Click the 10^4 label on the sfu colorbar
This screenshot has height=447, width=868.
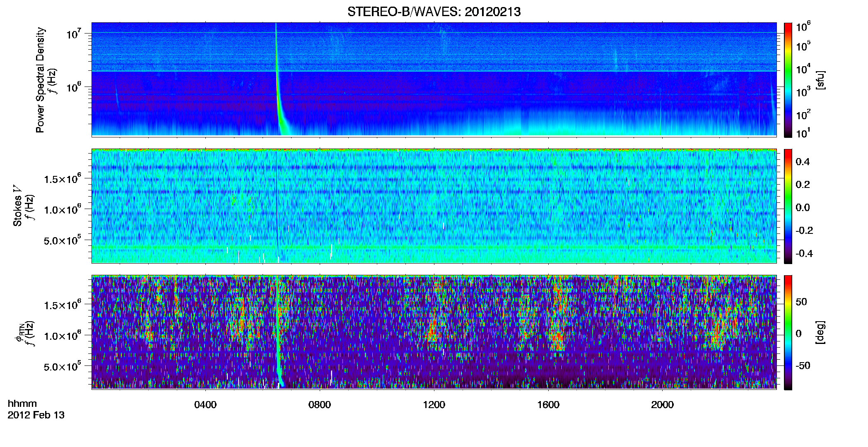(x=803, y=69)
